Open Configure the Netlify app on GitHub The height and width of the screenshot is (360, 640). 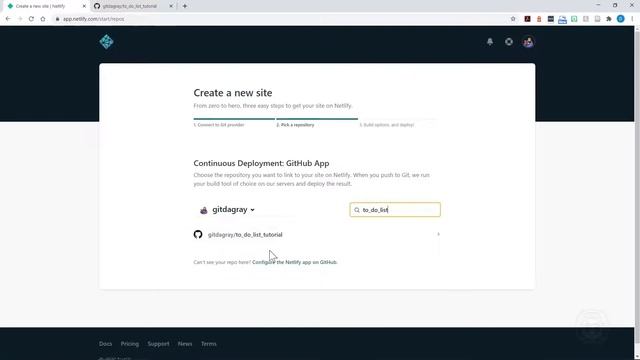click(x=295, y=262)
